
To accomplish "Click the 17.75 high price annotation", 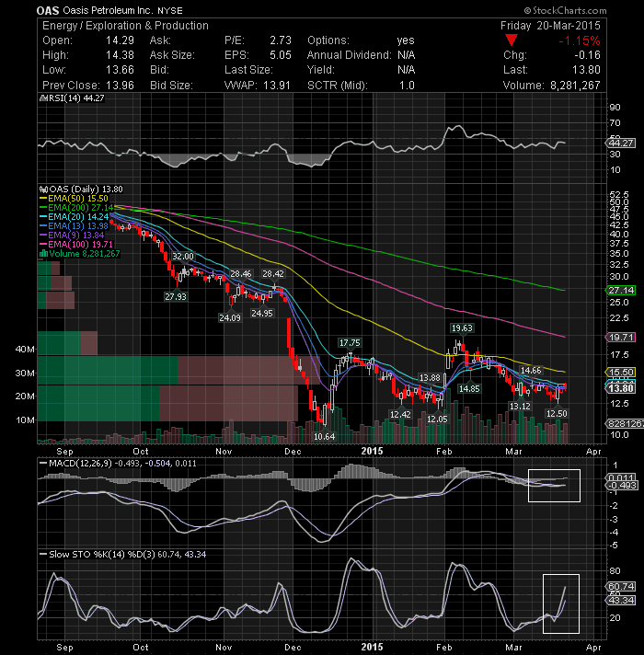I will point(350,343).
